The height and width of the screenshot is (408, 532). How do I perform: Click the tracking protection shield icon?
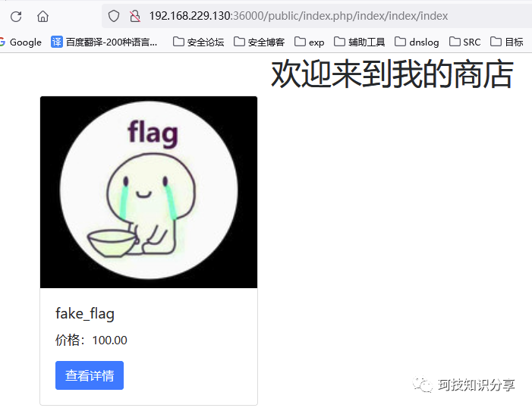coord(114,16)
